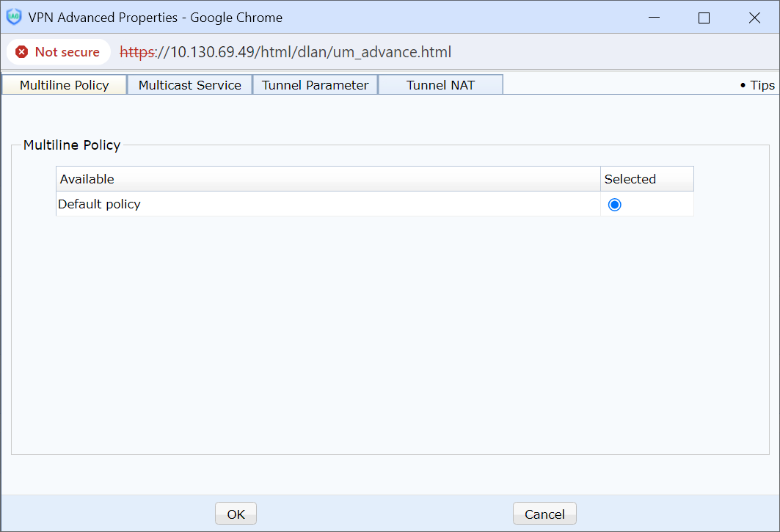Screen dimensions: 780x532
Task: Click the red Not secure warning icon
Action: (x=22, y=52)
